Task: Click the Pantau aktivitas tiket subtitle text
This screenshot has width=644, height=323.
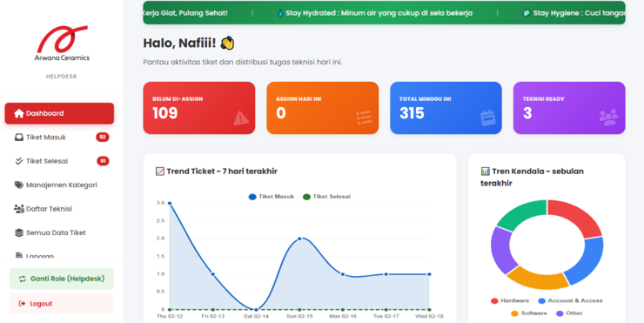Action: [x=242, y=62]
